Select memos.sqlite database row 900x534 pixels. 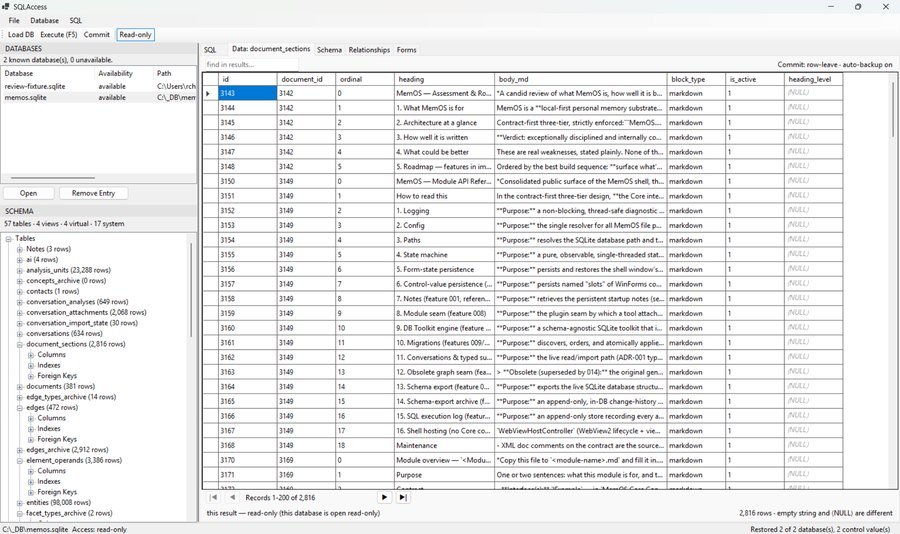[99, 98]
